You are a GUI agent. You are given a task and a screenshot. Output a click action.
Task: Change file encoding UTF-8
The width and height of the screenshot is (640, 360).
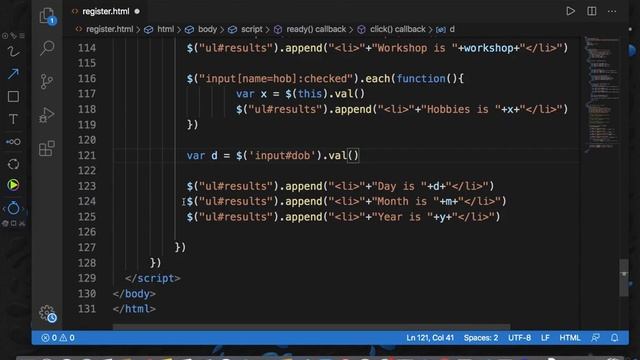[519, 338]
